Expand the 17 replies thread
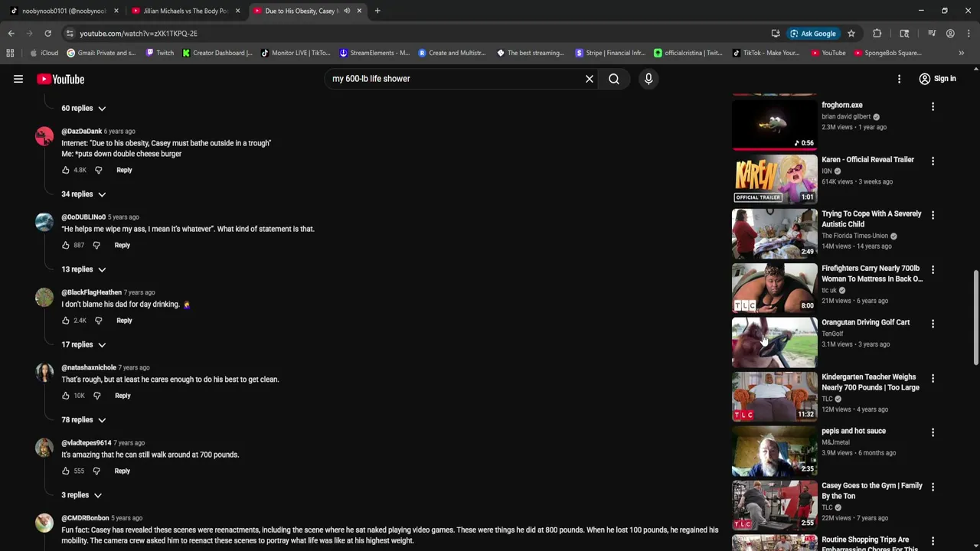 pyautogui.click(x=83, y=345)
